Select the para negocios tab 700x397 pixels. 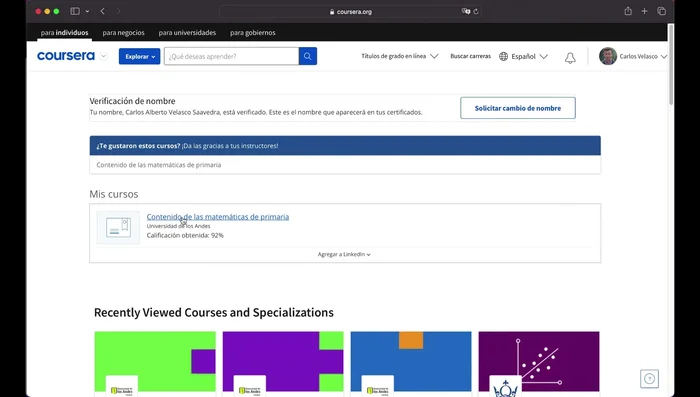pyautogui.click(x=123, y=33)
